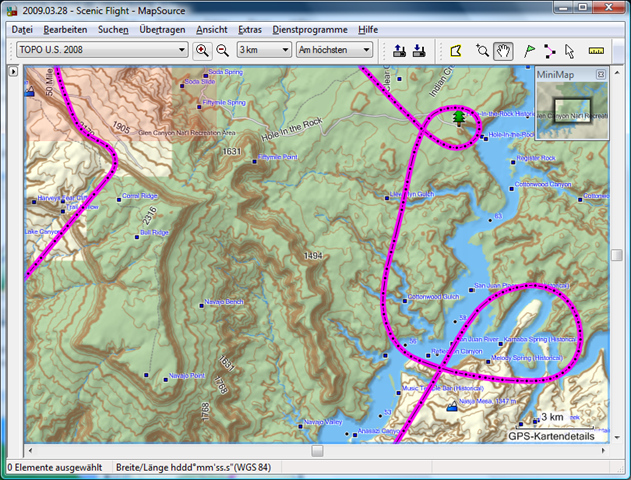Select the Zoom tool in toolbar
The height and width of the screenshot is (480, 631).
click(x=484, y=50)
